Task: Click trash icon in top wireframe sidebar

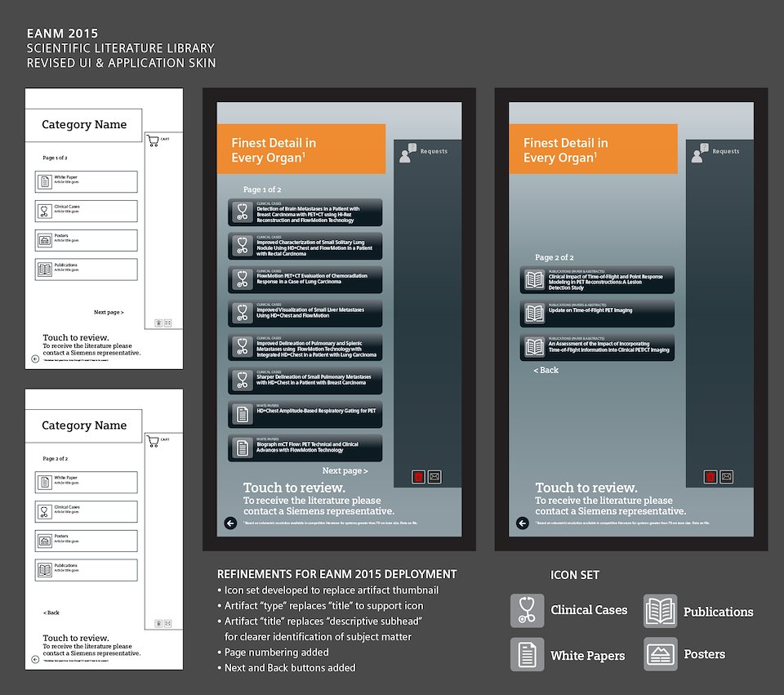Action: [158, 323]
